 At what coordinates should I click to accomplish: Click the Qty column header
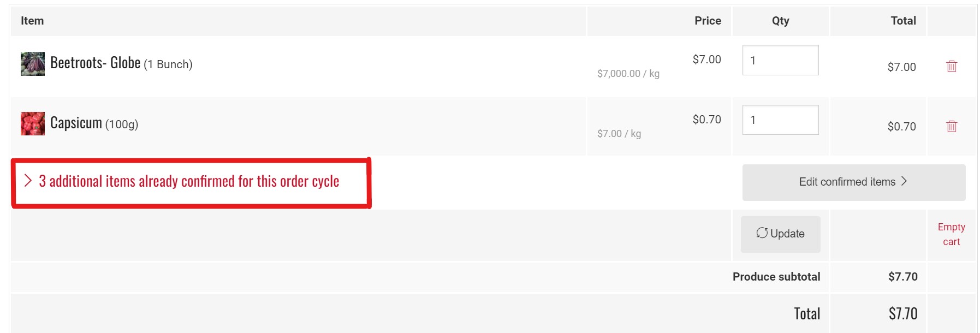[x=780, y=21]
